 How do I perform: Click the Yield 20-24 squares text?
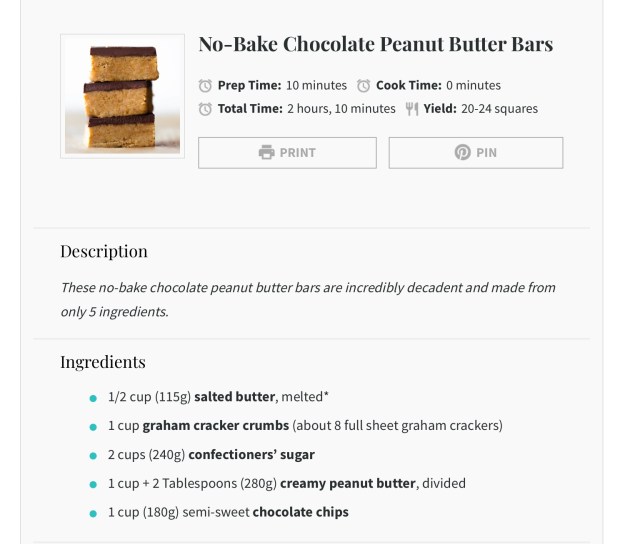480,109
